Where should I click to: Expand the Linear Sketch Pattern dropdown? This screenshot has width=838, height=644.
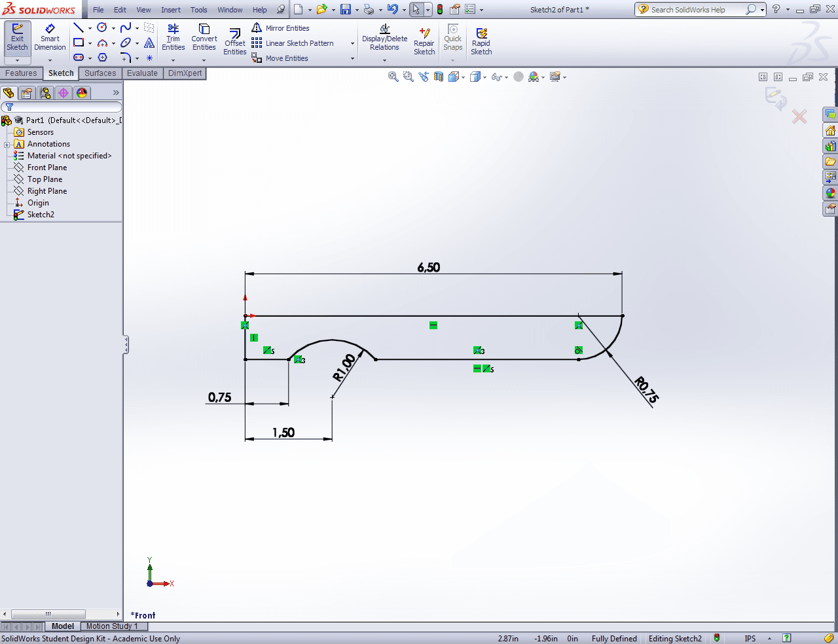(x=352, y=44)
